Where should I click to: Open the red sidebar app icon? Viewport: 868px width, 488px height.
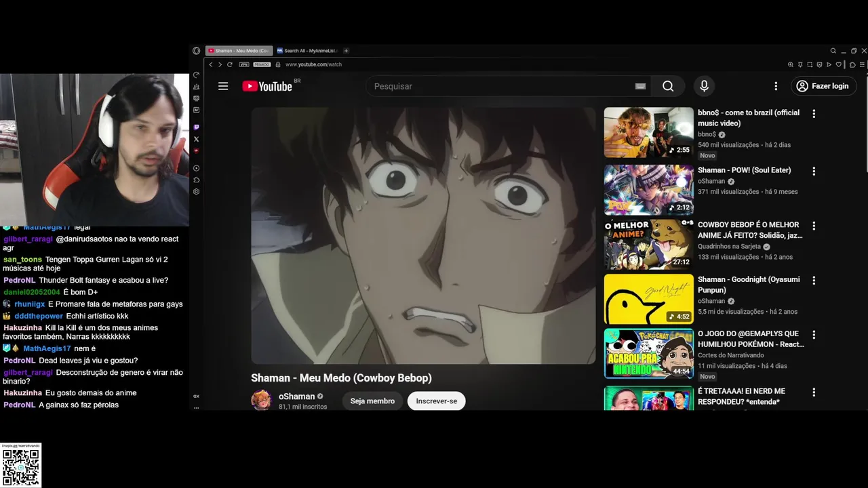click(197, 150)
